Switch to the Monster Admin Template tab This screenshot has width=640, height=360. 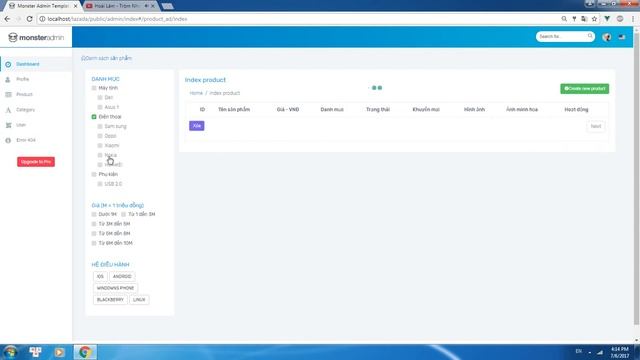(x=42, y=6)
